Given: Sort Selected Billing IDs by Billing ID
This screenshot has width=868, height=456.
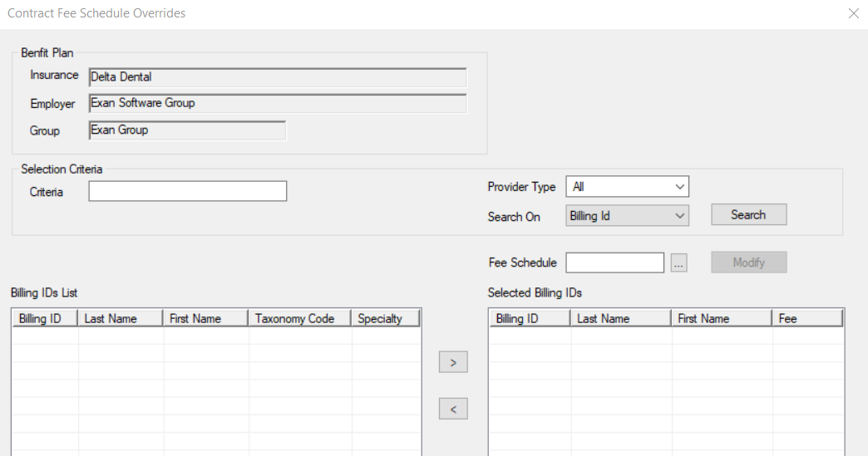Looking at the screenshot, I should coord(529,319).
